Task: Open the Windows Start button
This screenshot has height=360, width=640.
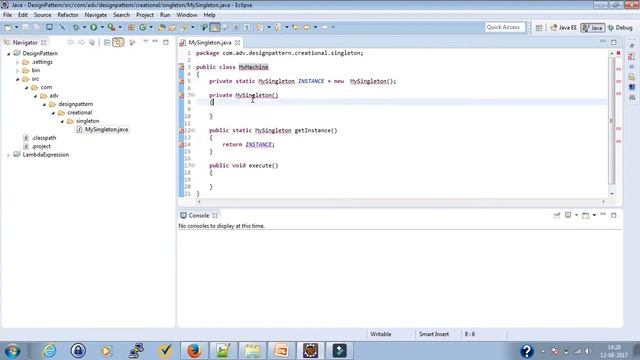Action: coord(12,351)
